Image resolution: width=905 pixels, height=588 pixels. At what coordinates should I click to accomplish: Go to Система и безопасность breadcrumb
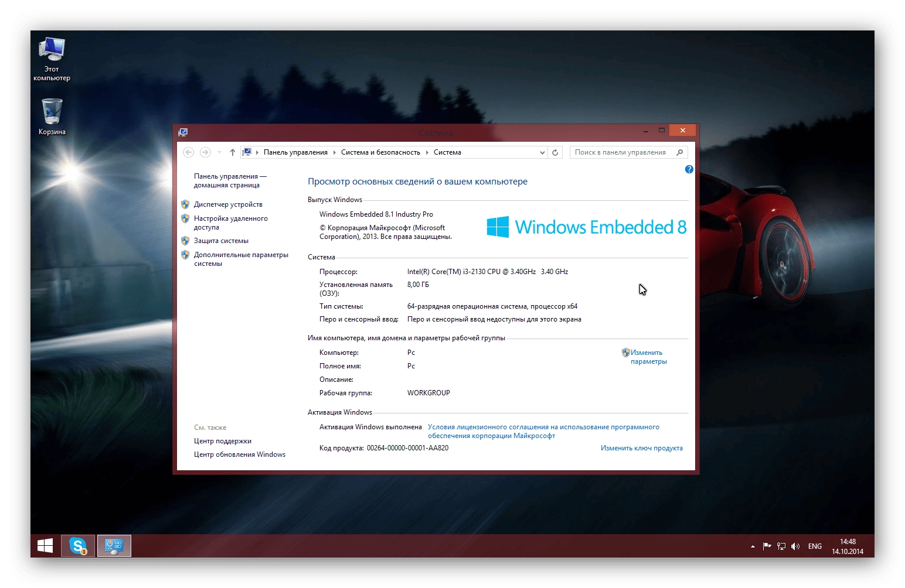point(380,152)
